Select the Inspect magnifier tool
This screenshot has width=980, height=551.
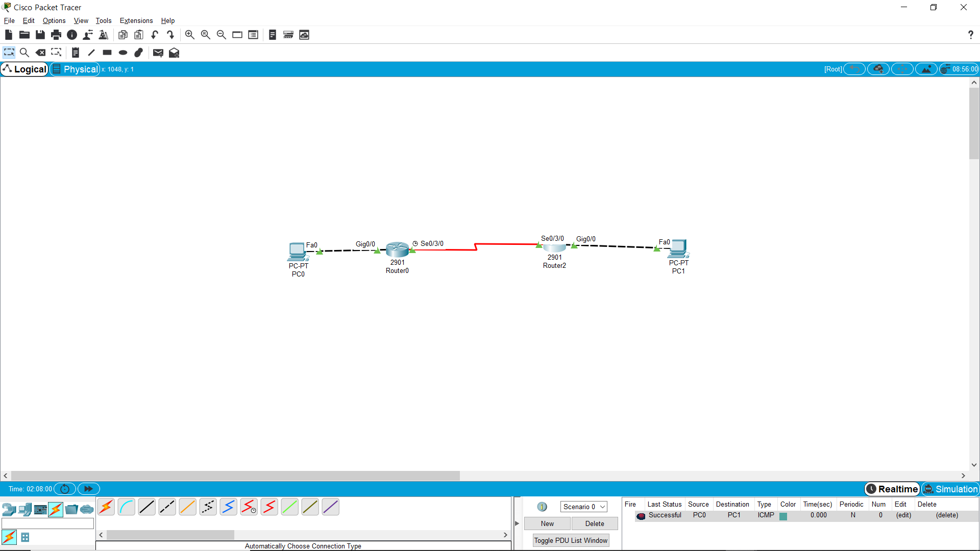[24, 53]
